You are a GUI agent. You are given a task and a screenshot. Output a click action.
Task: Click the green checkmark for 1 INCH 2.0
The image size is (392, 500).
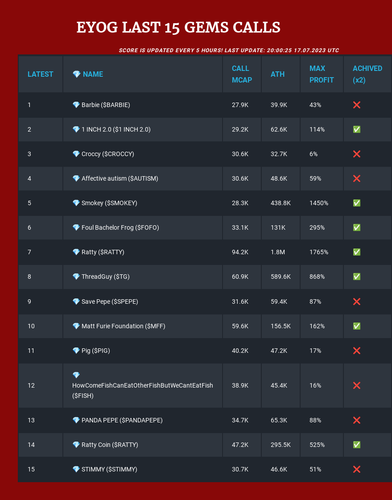pyautogui.click(x=356, y=129)
